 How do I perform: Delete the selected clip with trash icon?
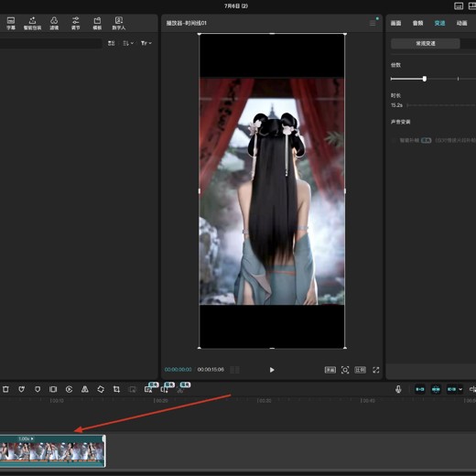pyautogui.click(x=5, y=389)
